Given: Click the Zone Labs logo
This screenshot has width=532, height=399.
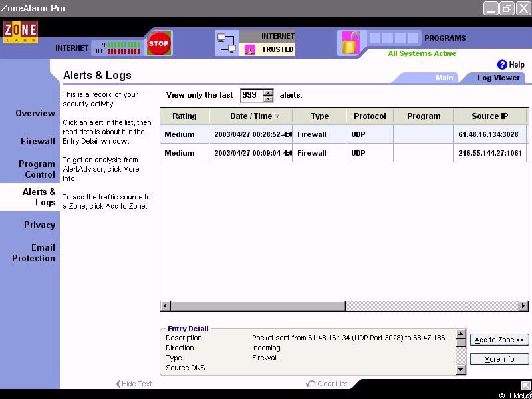Looking at the screenshot, I should pos(21,31).
